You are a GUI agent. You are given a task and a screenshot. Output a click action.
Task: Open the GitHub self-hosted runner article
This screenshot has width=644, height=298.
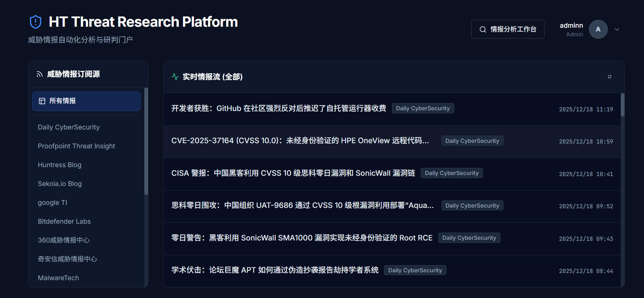278,109
